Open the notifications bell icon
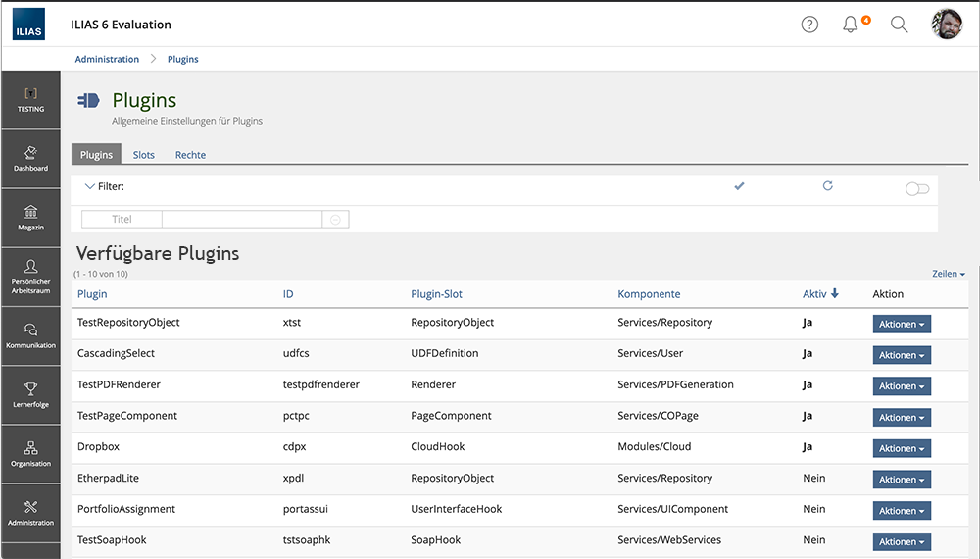The width and height of the screenshot is (980, 559). pyautogui.click(x=851, y=25)
